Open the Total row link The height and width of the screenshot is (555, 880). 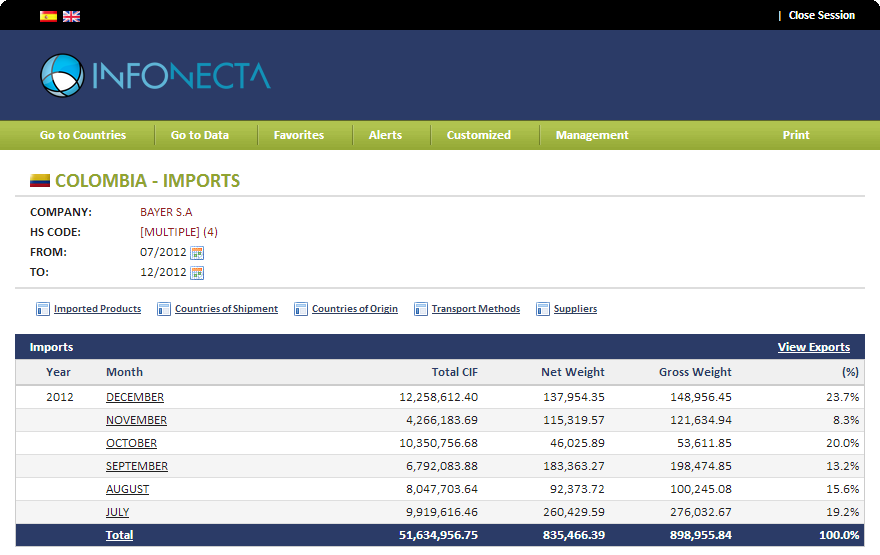[x=119, y=535]
